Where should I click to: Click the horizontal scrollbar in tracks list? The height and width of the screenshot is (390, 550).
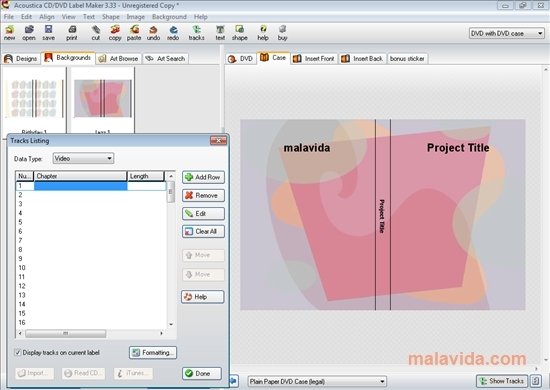tap(90, 333)
